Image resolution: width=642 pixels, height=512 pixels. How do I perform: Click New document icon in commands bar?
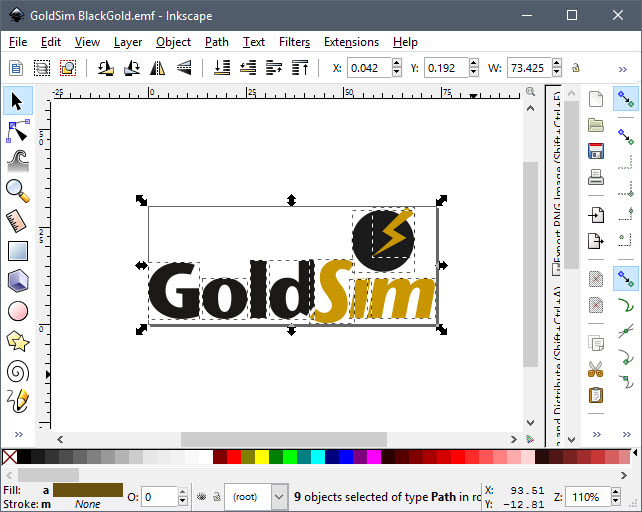pos(596,99)
